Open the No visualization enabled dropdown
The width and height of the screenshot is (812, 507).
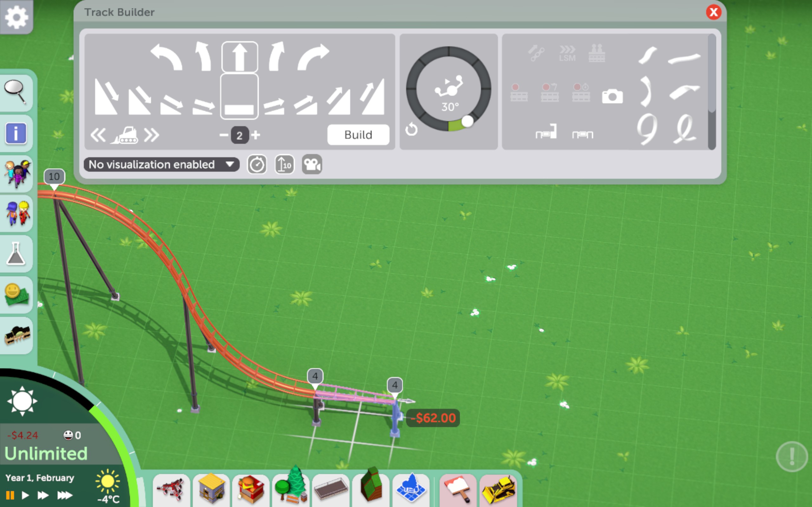(x=161, y=164)
